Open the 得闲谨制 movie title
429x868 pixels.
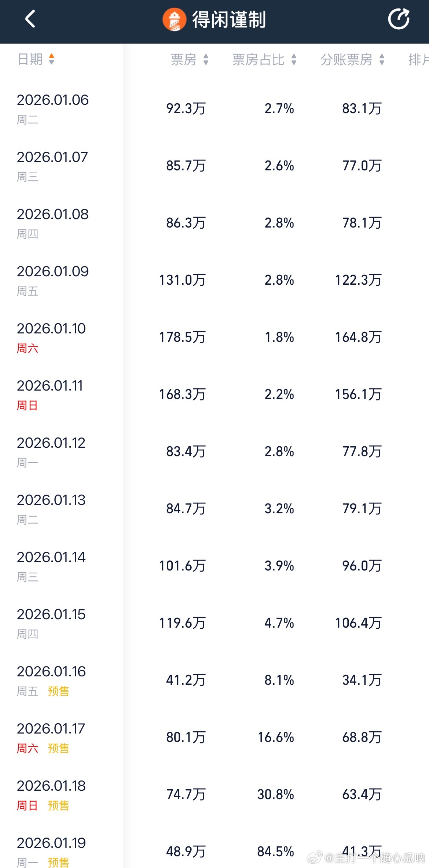pyautogui.click(x=229, y=19)
